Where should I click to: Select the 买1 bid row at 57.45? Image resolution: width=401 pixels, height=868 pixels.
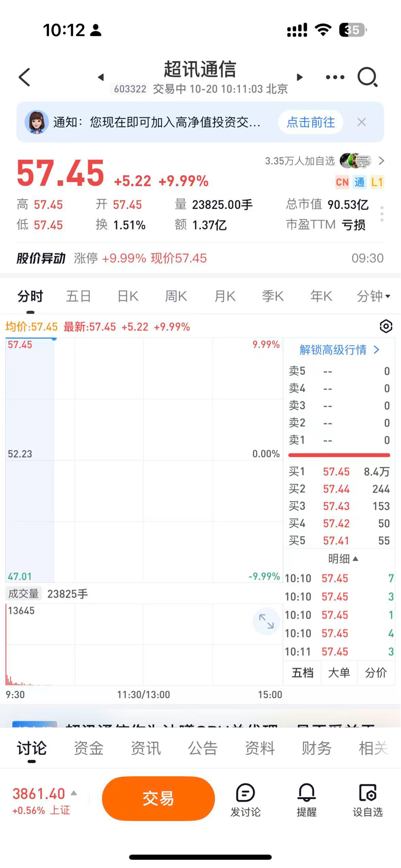[339, 472]
